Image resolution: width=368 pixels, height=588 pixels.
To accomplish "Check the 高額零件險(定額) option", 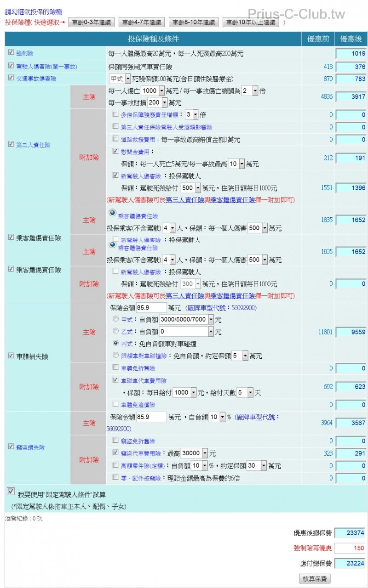I will click(x=115, y=465).
